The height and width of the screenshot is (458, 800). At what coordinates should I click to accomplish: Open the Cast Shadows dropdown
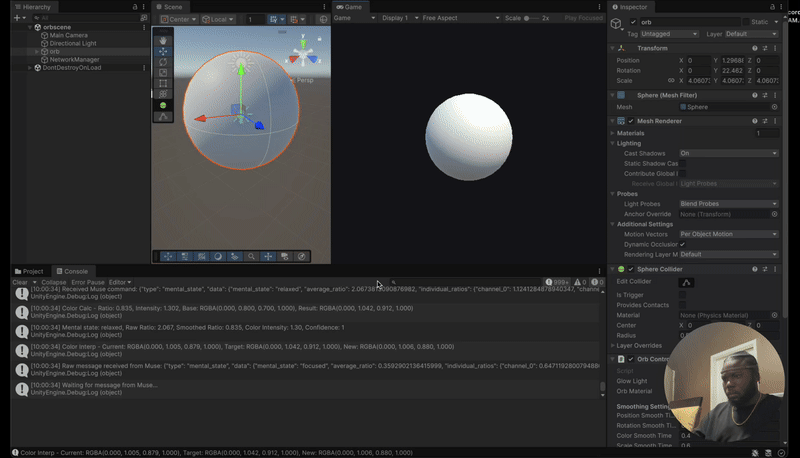728,153
